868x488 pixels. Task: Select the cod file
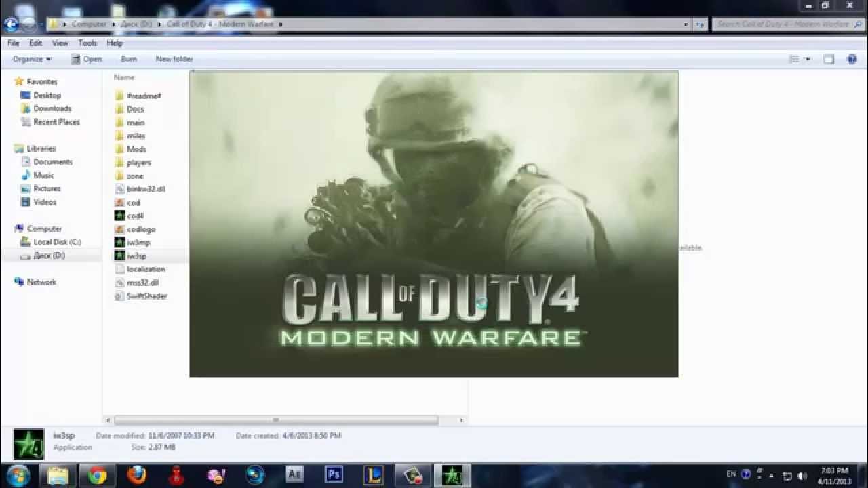click(127, 203)
